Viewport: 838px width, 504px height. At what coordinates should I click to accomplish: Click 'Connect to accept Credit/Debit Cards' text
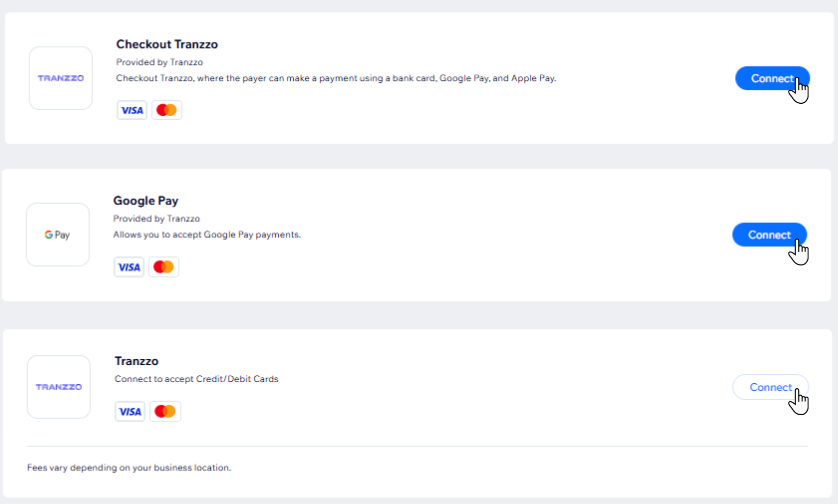pos(196,379)
